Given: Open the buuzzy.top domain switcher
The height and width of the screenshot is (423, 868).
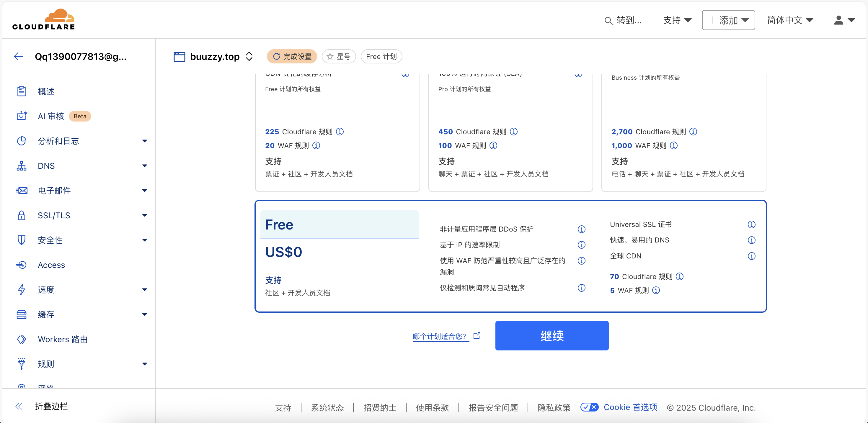Looking at the screenshot, I should coord(249,56).
